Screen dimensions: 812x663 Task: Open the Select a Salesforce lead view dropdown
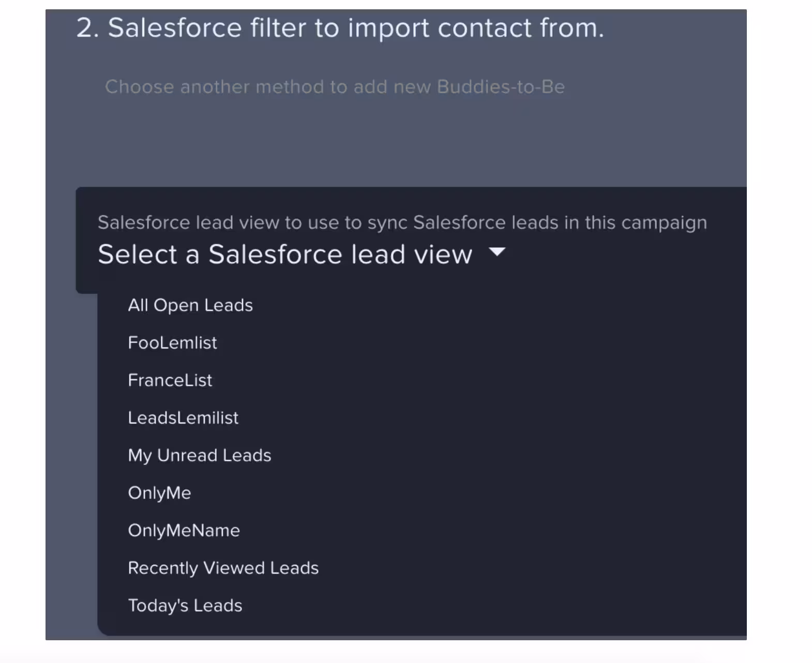click(x=284, y=254)
